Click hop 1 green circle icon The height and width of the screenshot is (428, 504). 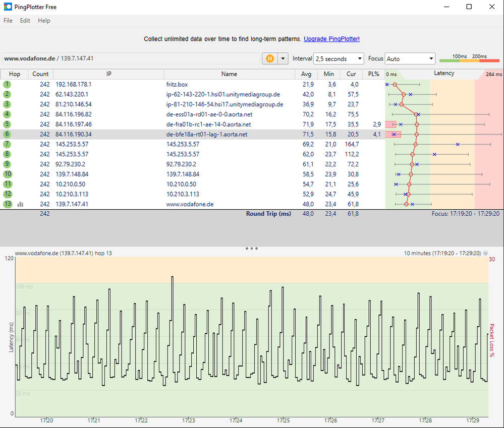(x=7, y=85)
